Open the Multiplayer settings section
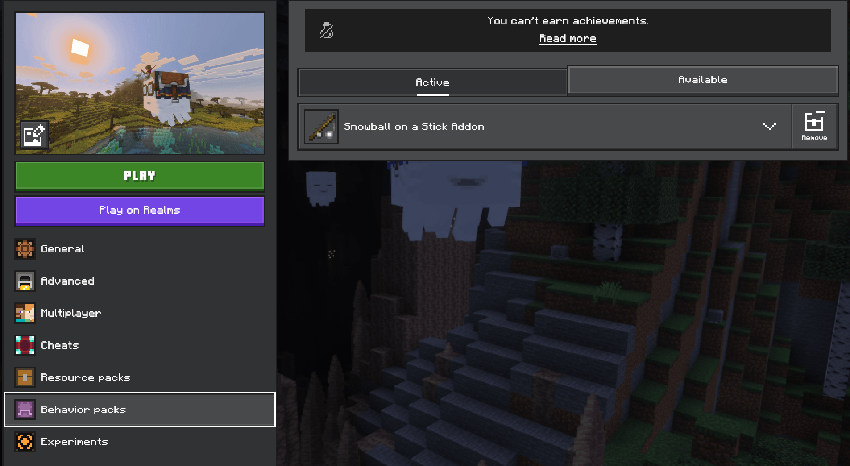Viewport: 850px width, 466px height. point(140,313)
